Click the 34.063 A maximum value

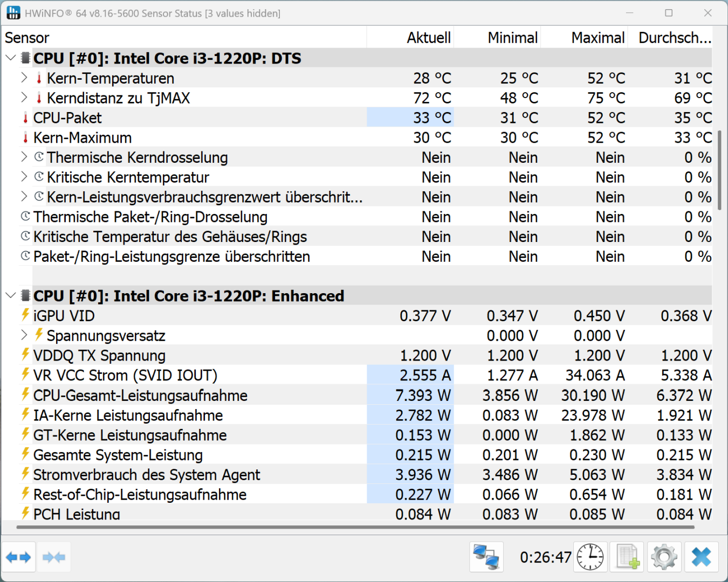(x=595, y=375)
